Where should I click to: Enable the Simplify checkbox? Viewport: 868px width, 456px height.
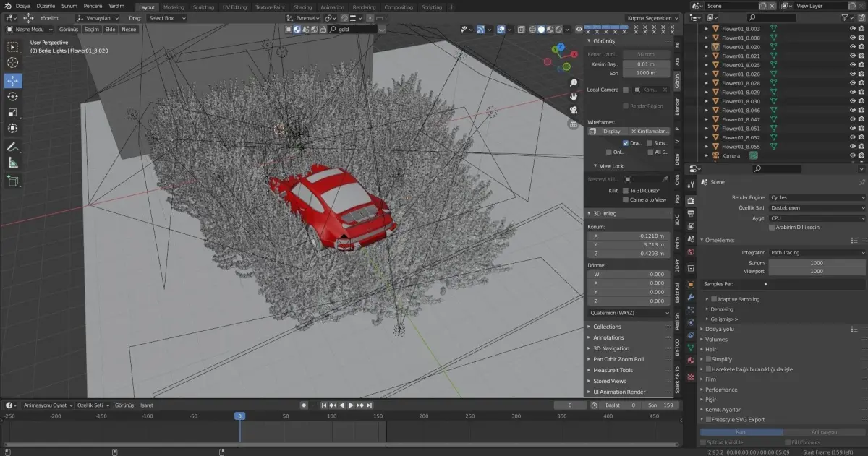click(708, 359)
